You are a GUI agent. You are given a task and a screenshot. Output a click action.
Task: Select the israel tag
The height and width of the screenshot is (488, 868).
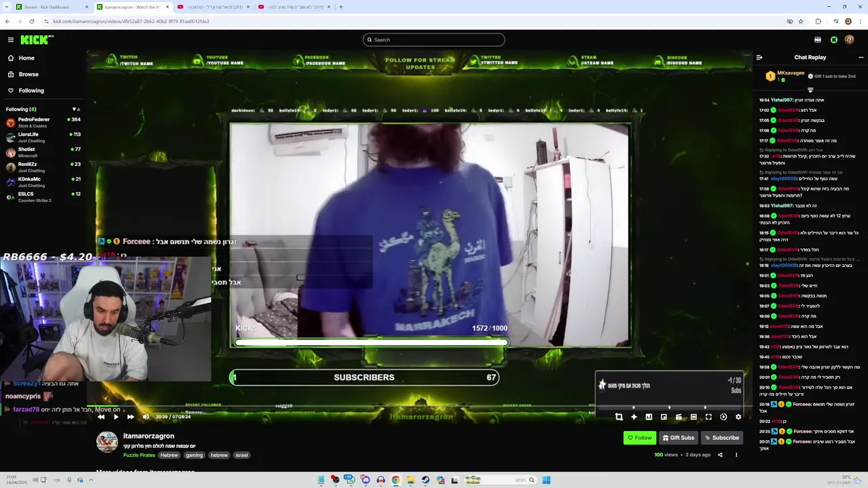[241, 455]
